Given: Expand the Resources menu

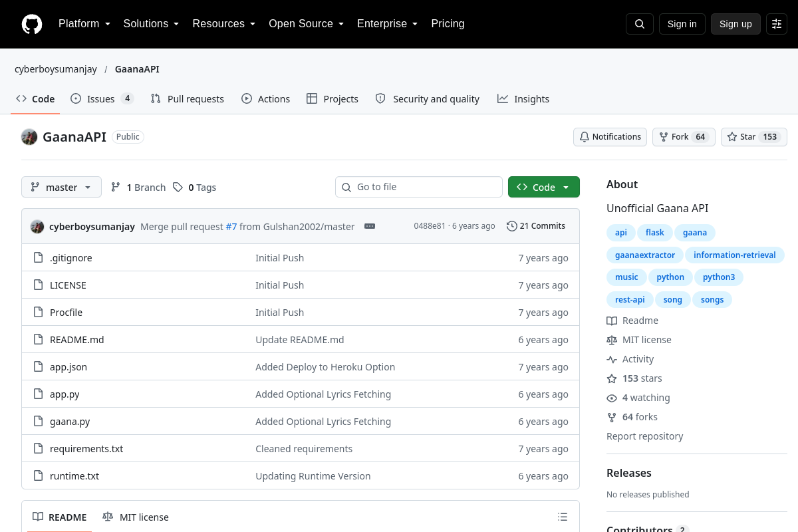Looking at the screenshot, I should point(224,24).
